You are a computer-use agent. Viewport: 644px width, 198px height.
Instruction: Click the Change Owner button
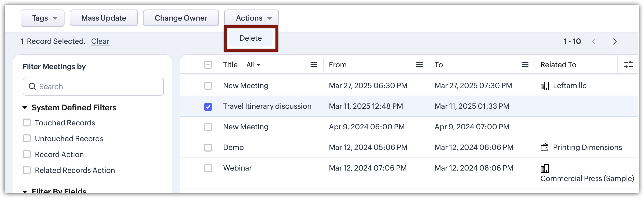pyautogui.click(x=181, y=18)
